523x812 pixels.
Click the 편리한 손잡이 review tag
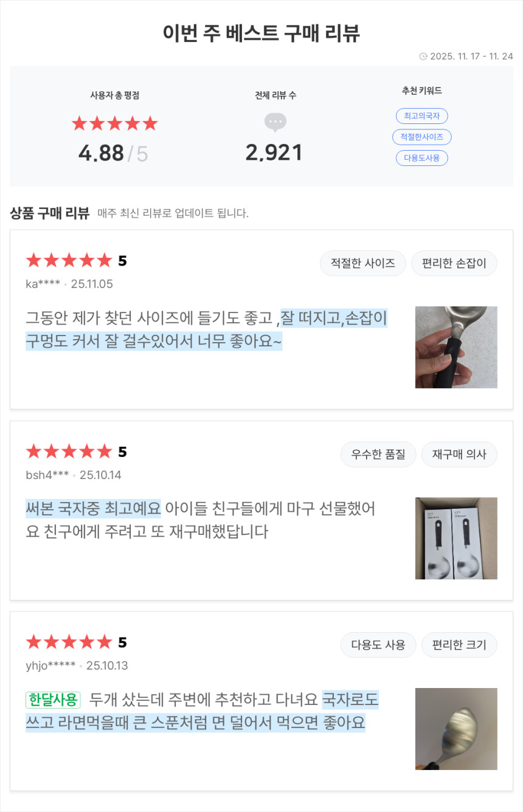[x=454, y=263]
